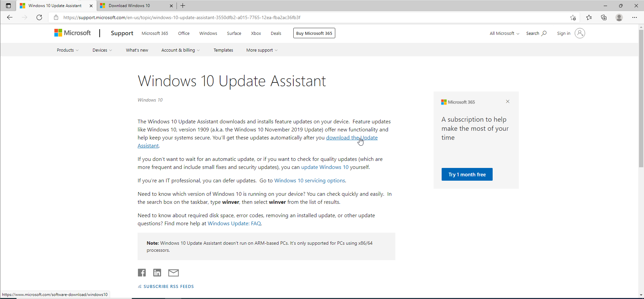Expand the Products dropdown
Screen dimensions: 644x299
pos(67,50)
